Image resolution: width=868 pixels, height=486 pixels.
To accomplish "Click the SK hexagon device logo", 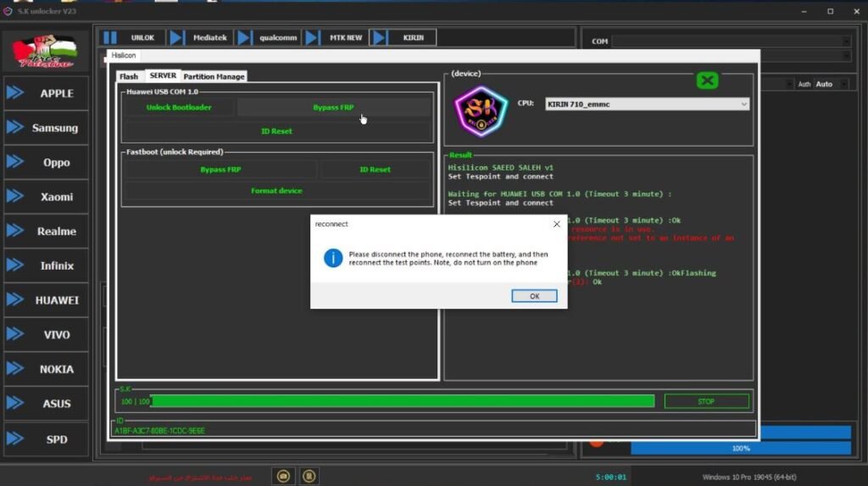I will (x=481, y=111).
